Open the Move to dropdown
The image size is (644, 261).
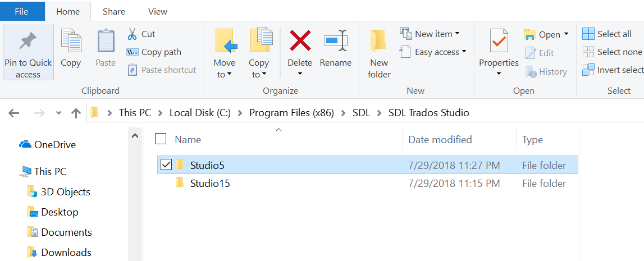[224, 68]
